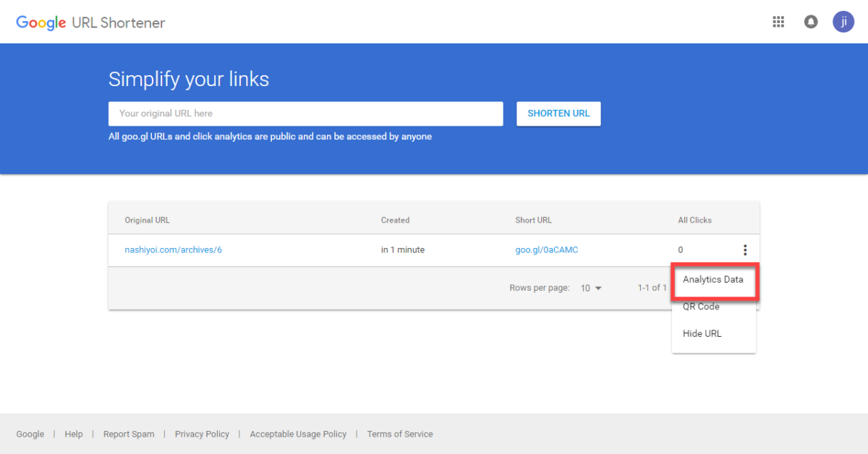Open the Terms of Service link
The width and height of the screenshot is (868, 454).
click(x=400, y=434)
